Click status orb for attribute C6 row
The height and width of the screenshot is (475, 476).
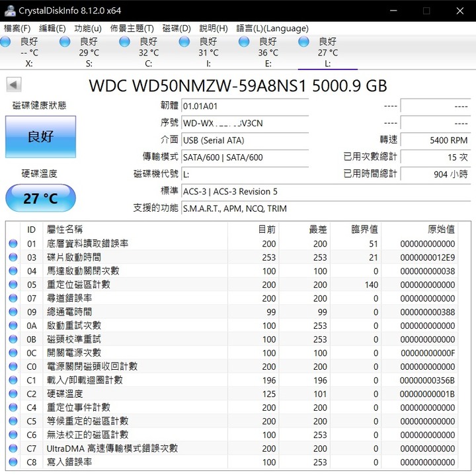pos(13,435)
